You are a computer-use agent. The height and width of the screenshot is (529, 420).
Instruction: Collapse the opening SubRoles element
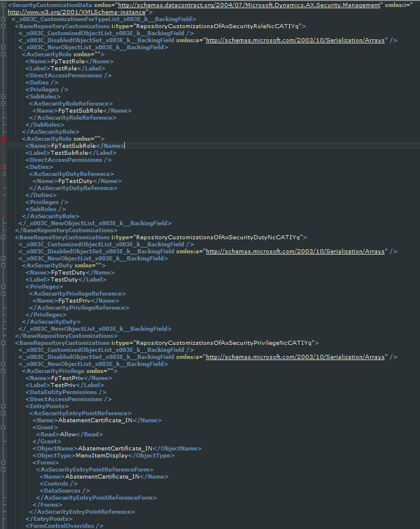(x=3, y=97)
